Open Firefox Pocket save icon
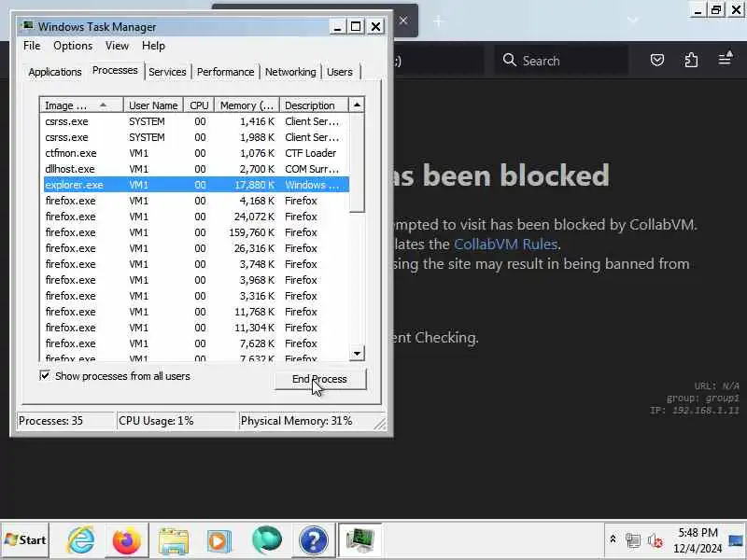The height and width of the screenshot is (560, 747). [x=657, y=60]
